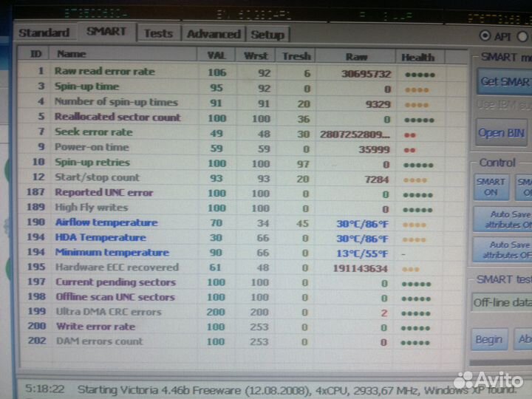532x399 pixels.
Task: Click the Health column header
Action: click(x=417, y=57)
